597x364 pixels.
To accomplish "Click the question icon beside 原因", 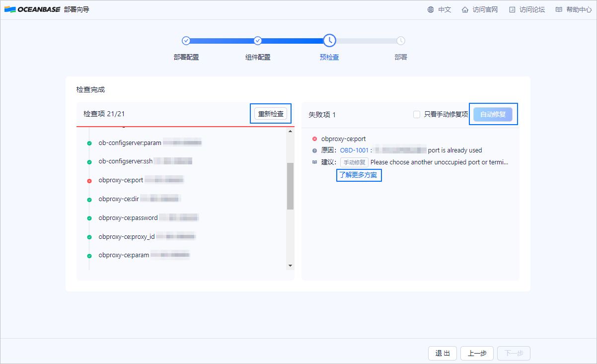I will click(x=314, y=150).
